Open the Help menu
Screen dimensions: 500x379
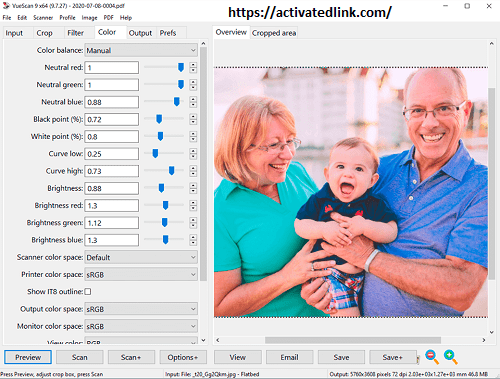(126, 18)
